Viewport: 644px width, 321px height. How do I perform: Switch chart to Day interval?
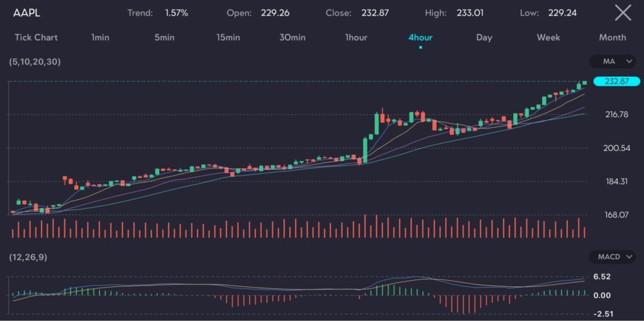tap(484, 38)
